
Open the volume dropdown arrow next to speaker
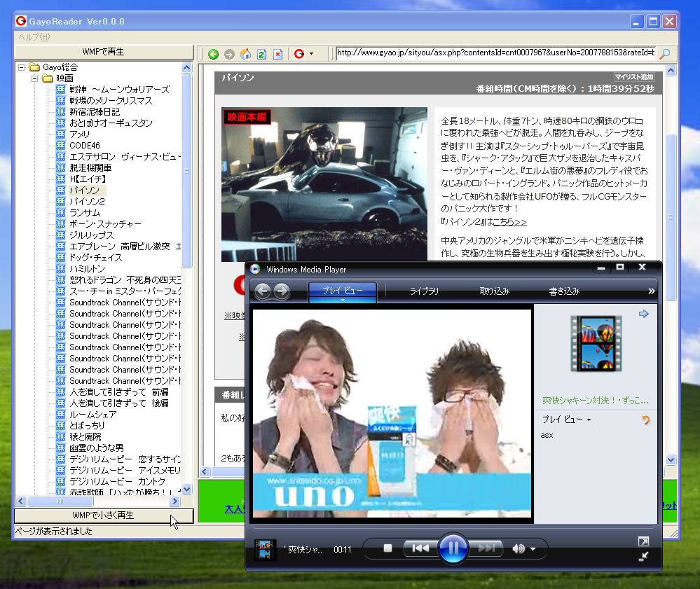pyautogui.click(x=533, y=549)
